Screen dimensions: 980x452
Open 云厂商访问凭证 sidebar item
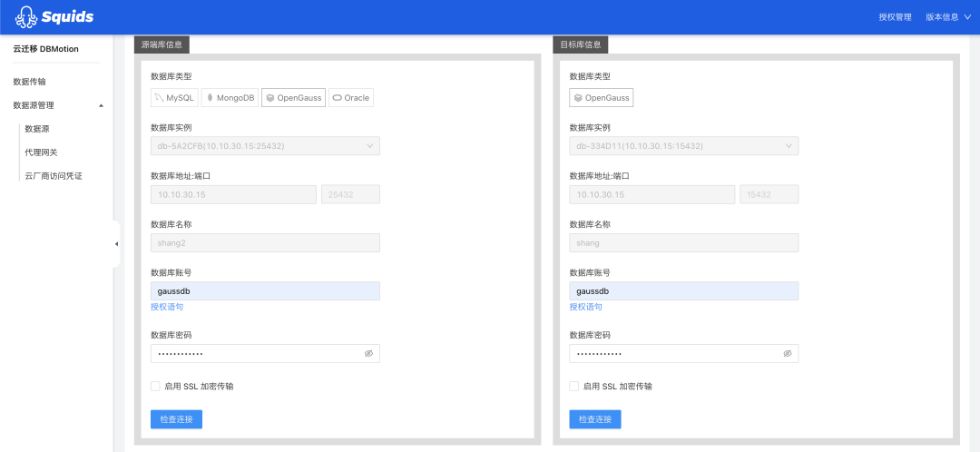point(54,176)
